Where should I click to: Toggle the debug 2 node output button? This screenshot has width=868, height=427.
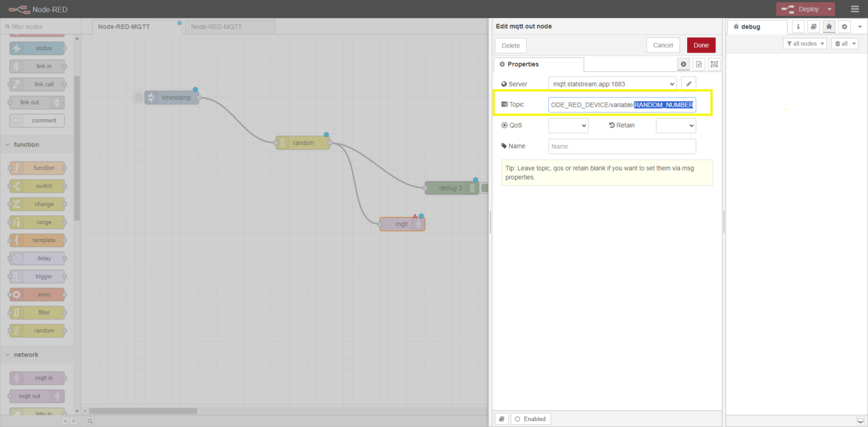click(x=485, y=188)
